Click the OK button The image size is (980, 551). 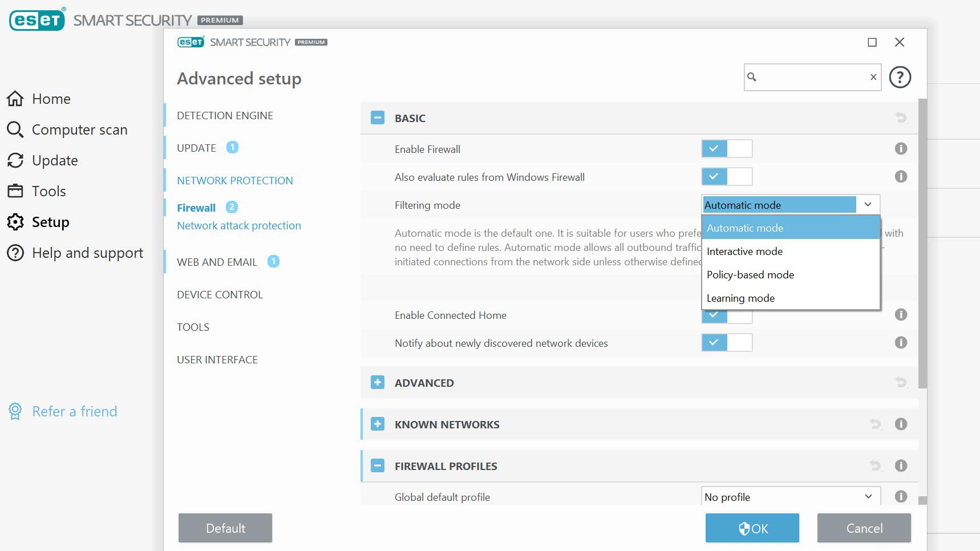tap(752, 528)
